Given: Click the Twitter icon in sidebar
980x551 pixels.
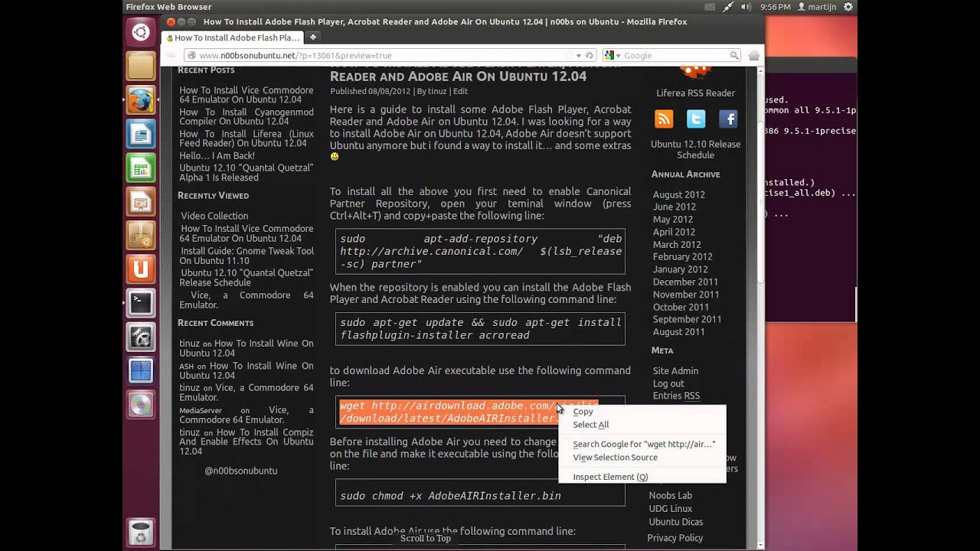Looking at the screenshot, I should pos(696,119).
